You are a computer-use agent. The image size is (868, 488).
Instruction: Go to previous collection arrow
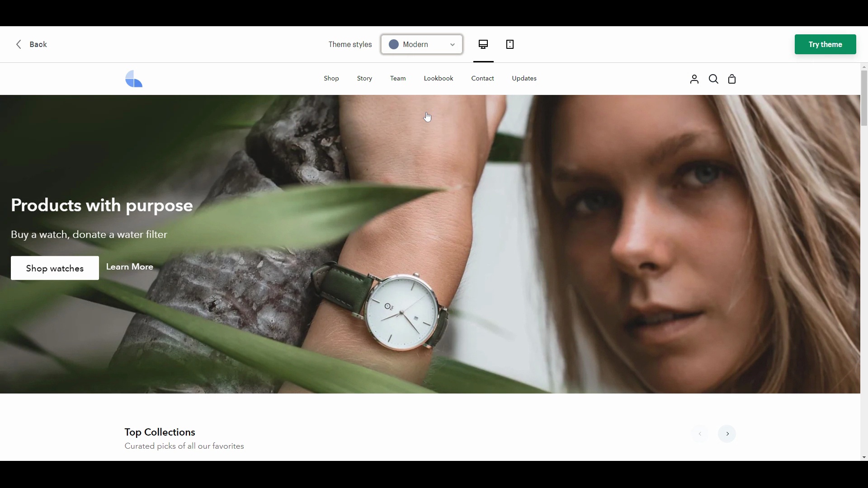pyautogui.click(x=700, y=434)
